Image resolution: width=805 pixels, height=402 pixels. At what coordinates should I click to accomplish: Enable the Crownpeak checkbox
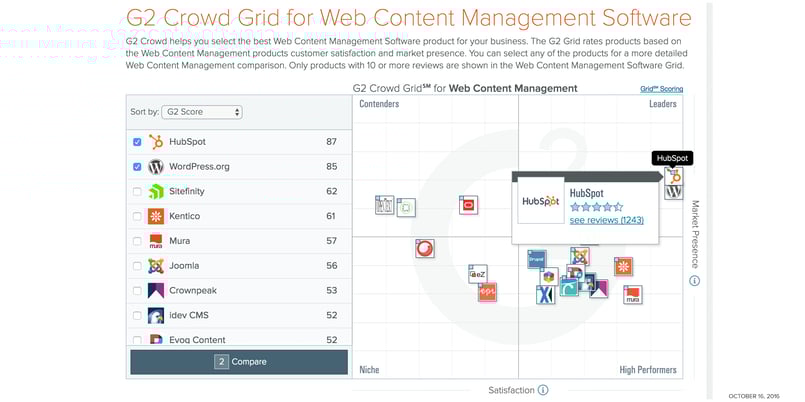click(137, 291)
